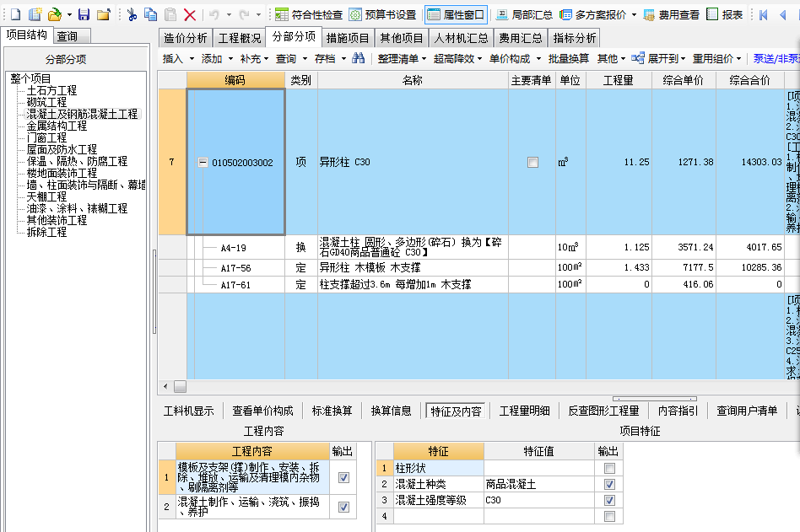Select 拆除工程 in project tree
The image size is (800, 532).
46,232
